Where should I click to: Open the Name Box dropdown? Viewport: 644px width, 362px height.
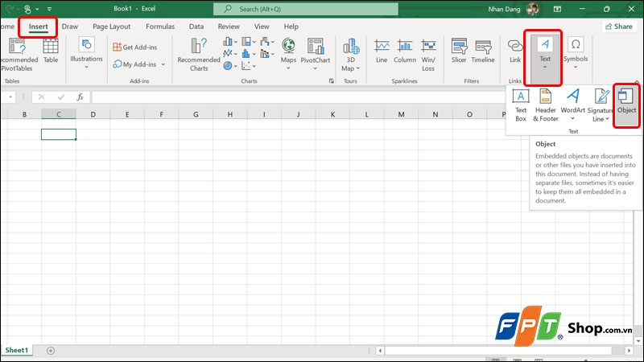pos(10,97)
